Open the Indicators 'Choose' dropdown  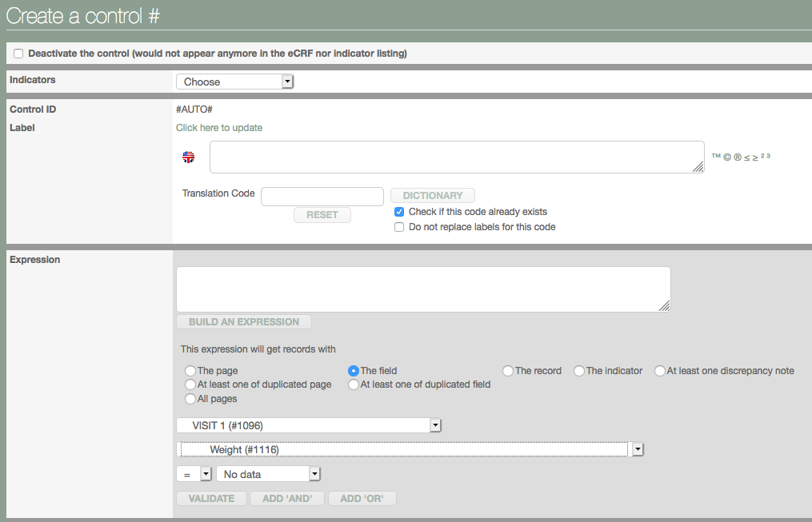(x=234, y=82)
